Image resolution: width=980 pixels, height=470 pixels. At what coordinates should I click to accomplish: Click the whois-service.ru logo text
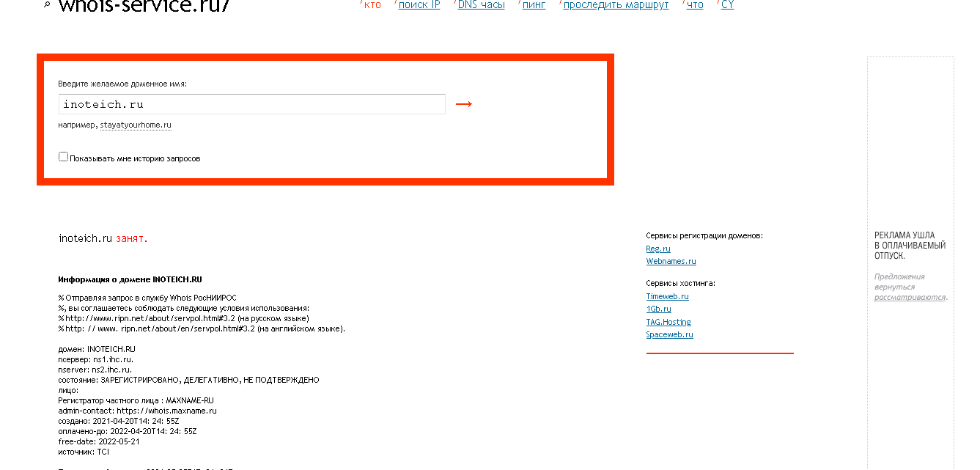[x=143, y=5]
